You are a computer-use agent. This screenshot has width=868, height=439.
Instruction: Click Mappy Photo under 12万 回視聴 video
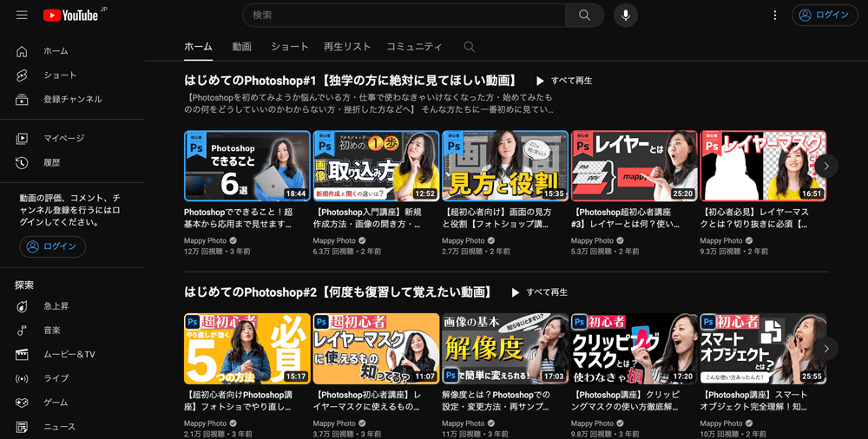(205, 241)
